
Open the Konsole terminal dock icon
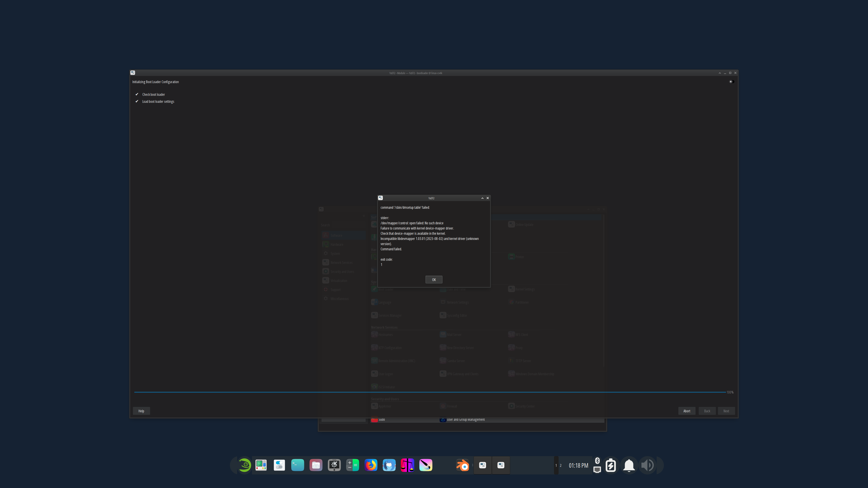point(297,465)
